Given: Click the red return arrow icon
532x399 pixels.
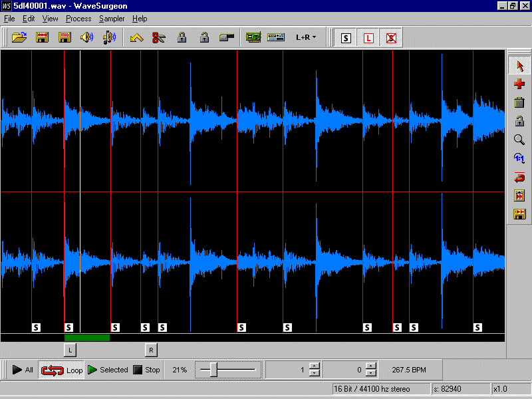Looking at the screenshot, I should [x=519, y=177].
